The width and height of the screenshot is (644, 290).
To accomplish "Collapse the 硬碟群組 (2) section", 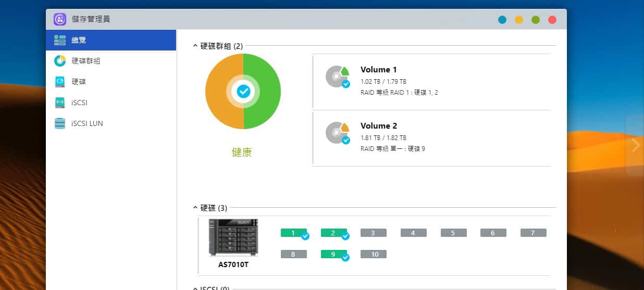I will click(x=195, y=46).
